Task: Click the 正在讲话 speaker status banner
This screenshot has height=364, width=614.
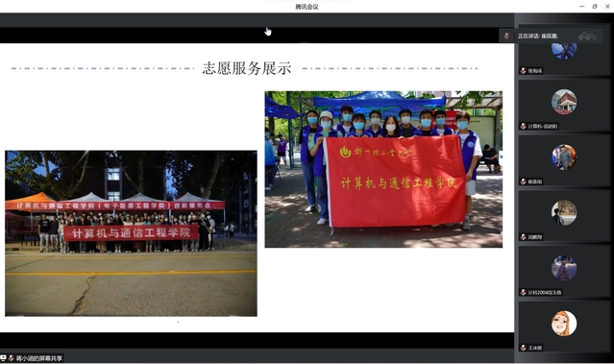Action: [x=551, y=36]
